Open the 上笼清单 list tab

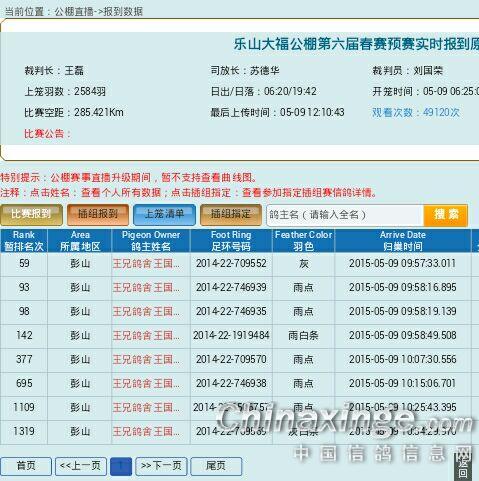click(x=164, y=215)
